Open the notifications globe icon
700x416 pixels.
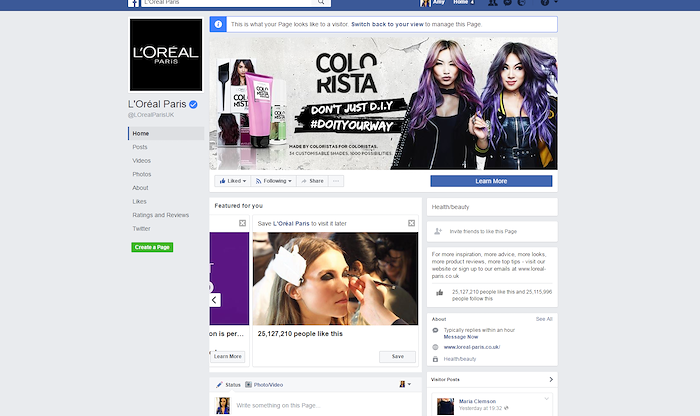(x=522, y=2)
